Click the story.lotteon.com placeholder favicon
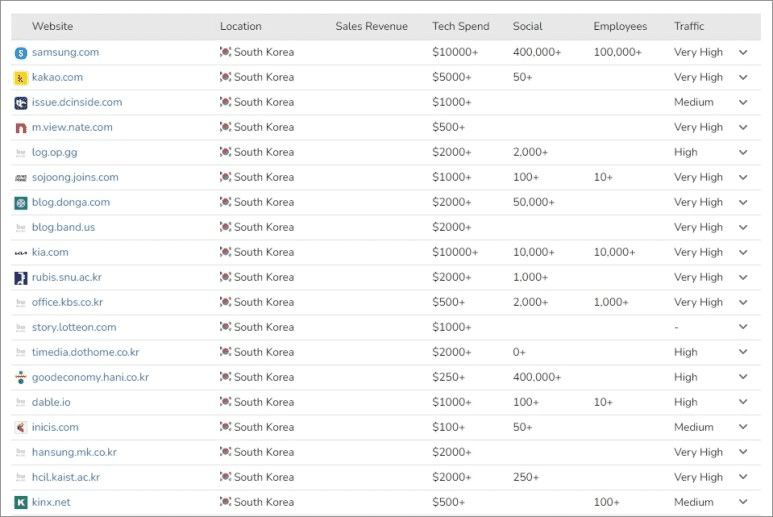The height and width of the screenshot is (517, 773). (x=21, y=328)
